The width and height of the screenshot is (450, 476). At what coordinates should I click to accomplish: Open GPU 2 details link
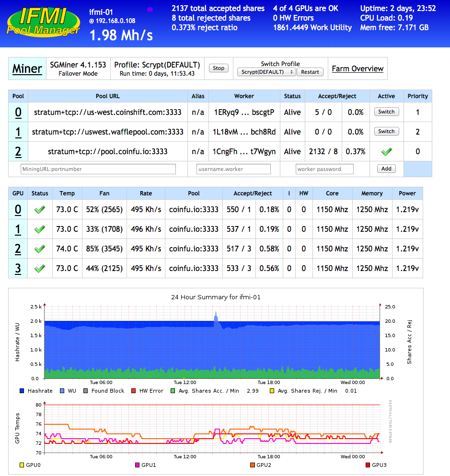tap(18, 249)
